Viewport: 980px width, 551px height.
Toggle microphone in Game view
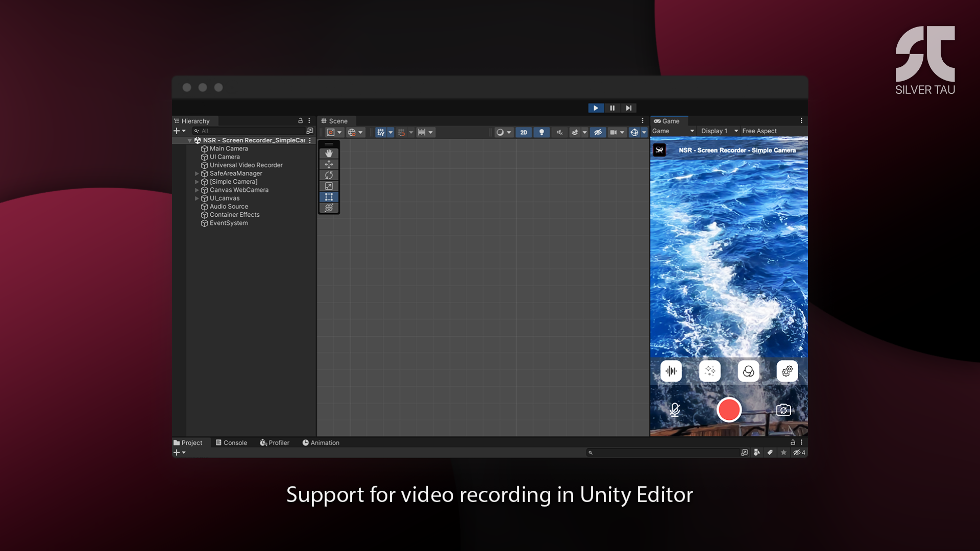tap(675, 410)
